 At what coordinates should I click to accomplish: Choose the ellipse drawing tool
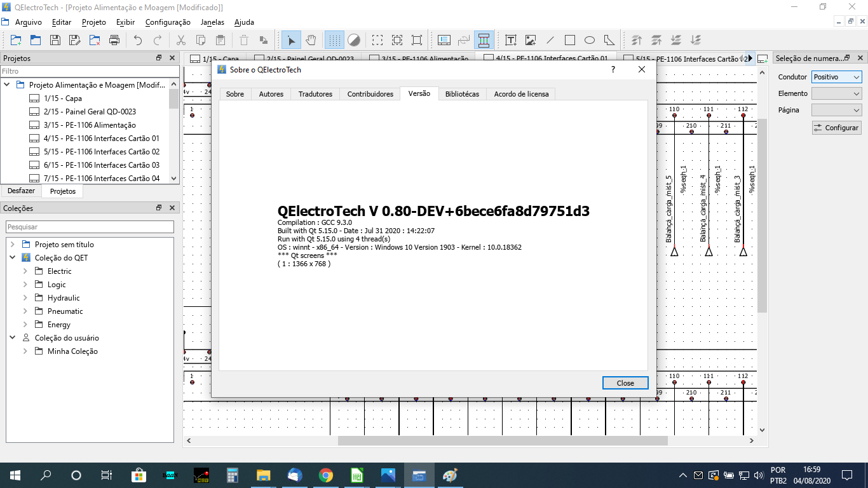[x=590, y=40]
